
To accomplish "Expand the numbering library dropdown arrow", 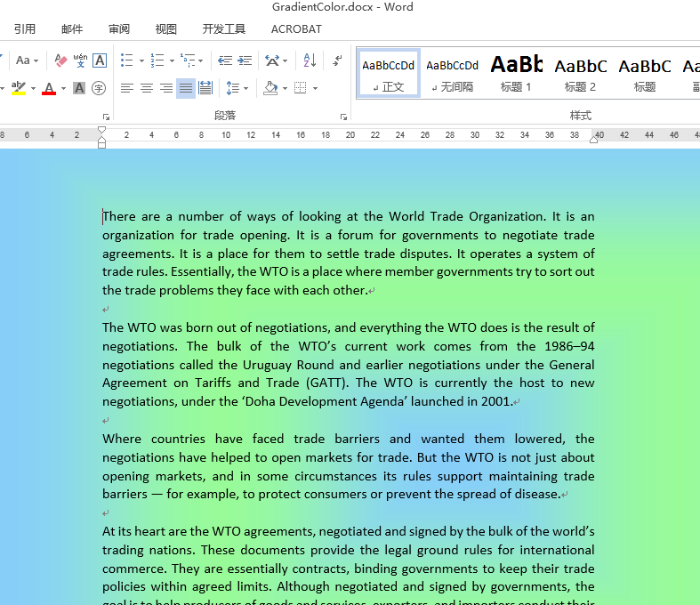I will 172,60.
